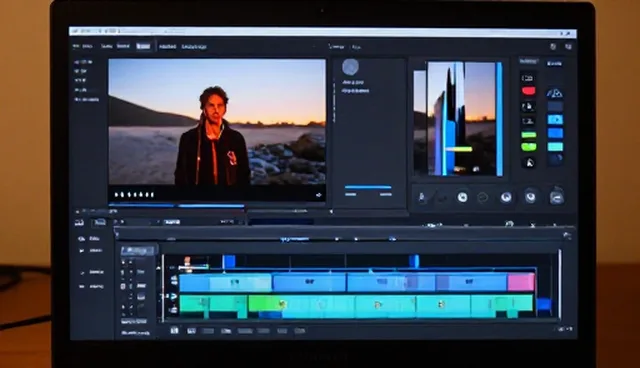The width and height of the screenshot is (640, 368).
Task: Toggle the eye icon in the timeline left sidebar
Action: pyautogui.click(x=82, y=239)
